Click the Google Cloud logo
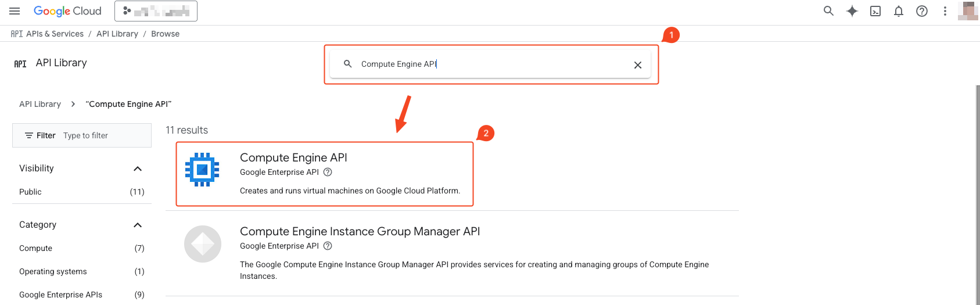Viewport: 980px width, 305px height. coord(67,11)
